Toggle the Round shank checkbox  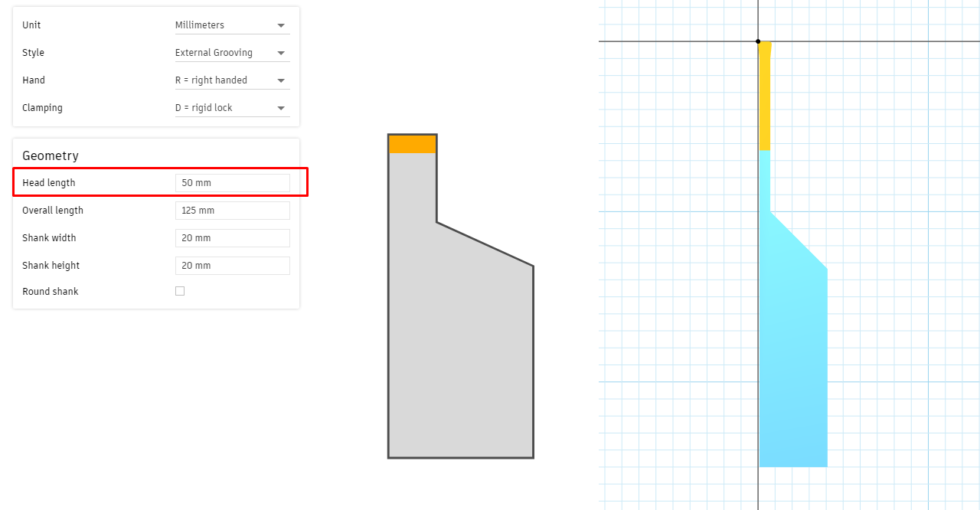click(x=179, y=290)
